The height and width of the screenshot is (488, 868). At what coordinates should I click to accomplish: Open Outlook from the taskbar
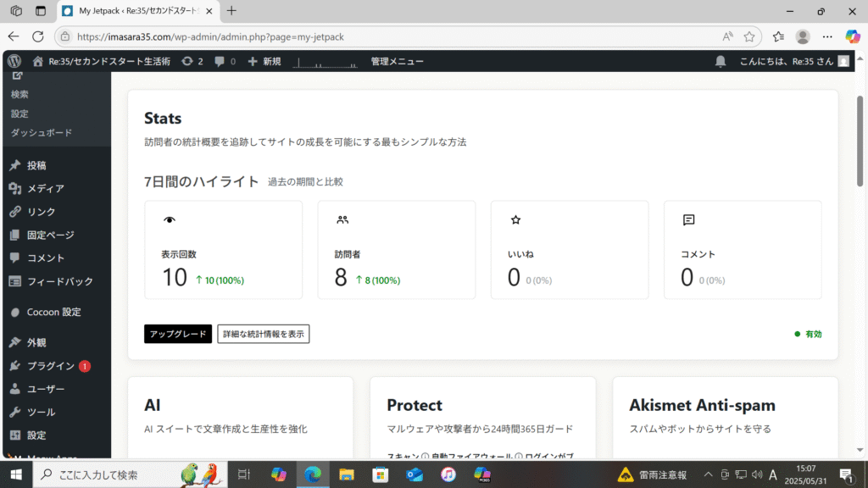point(414,474)
